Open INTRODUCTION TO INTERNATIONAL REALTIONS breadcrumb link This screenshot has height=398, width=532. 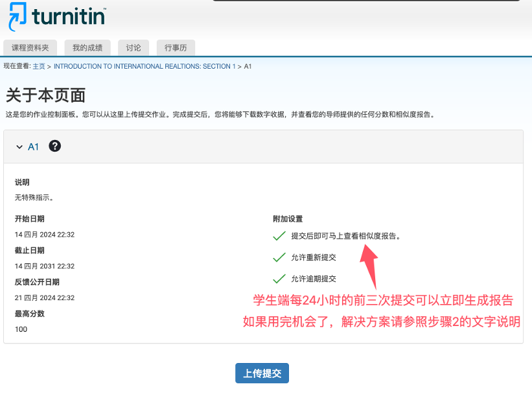[145, 67]
